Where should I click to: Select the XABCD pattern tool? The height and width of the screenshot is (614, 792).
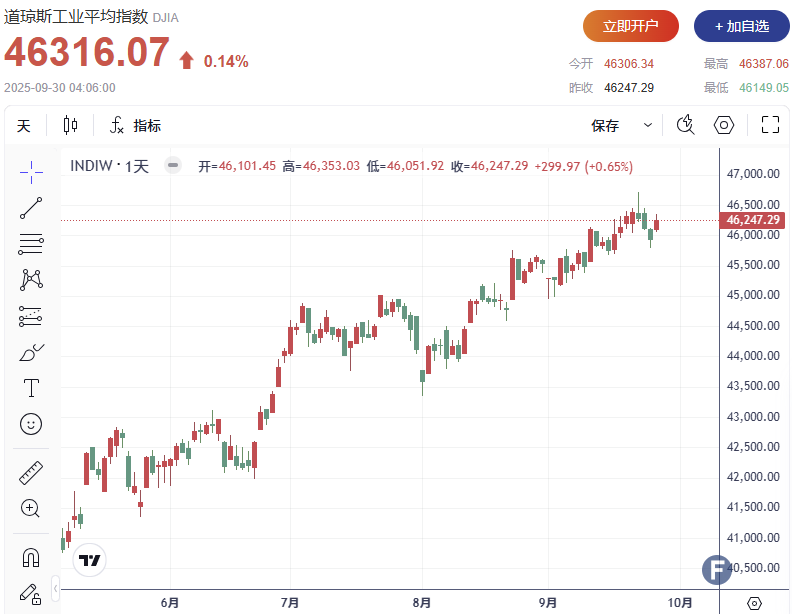pyautogui.click(x=31, y=280)
